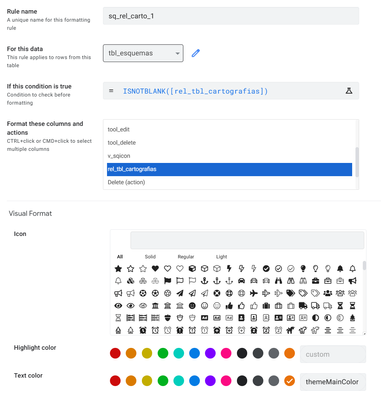Choose the solid star icon
381x400 pixels.
point(118,268)
